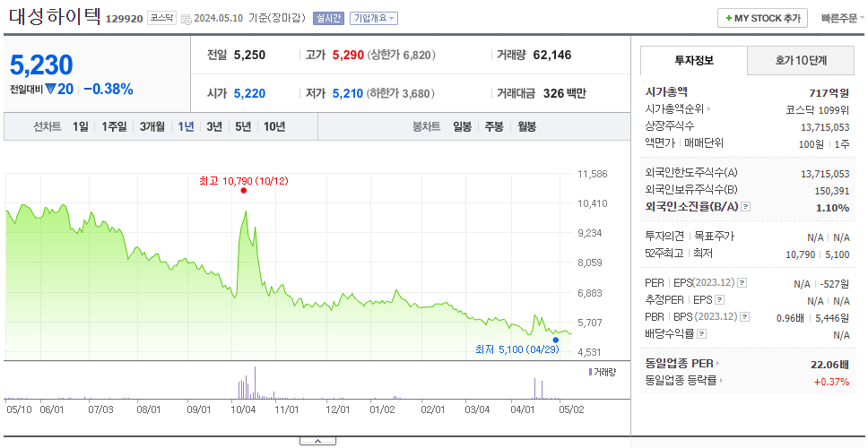Click the calendar icon beside the date 2024.05.10
868x448 pixels.
[x=186, y=19]
